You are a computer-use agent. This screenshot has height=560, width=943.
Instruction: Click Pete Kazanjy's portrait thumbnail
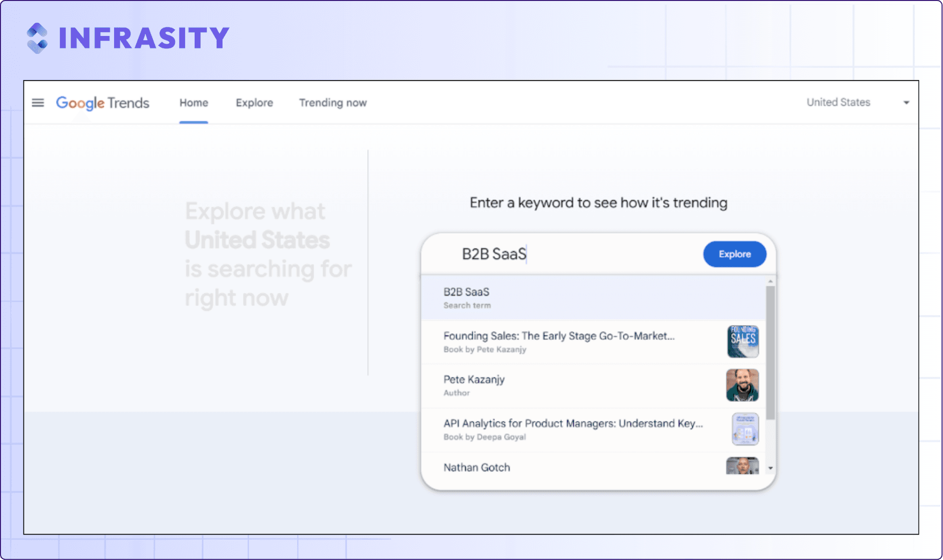[x=742, y=385]
